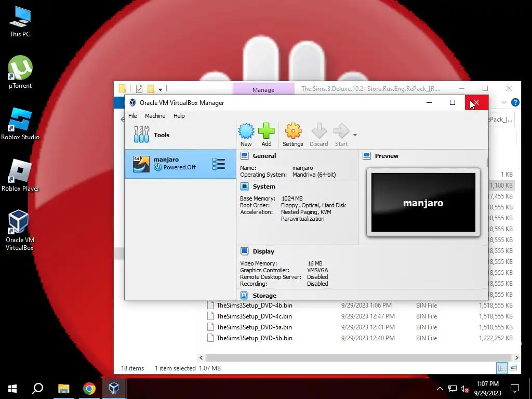The image size is (532, 399).
Task: Click the VirtualBox icon on taskbar
Action: pyautogui.click(x=114, y=388)
